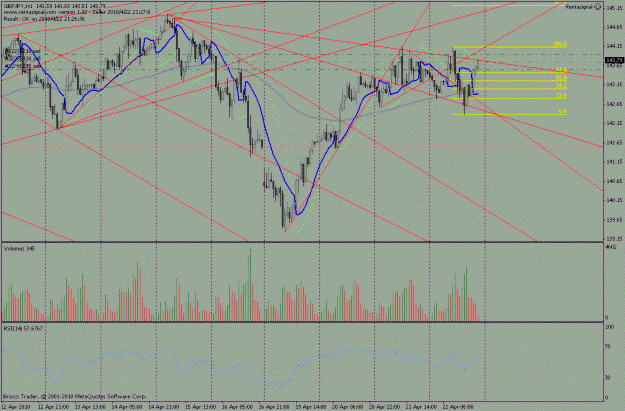Click the '19 Apr 14:00' time axis label
Viewport: 625px width, 411px height.
(x=309, y=407)
